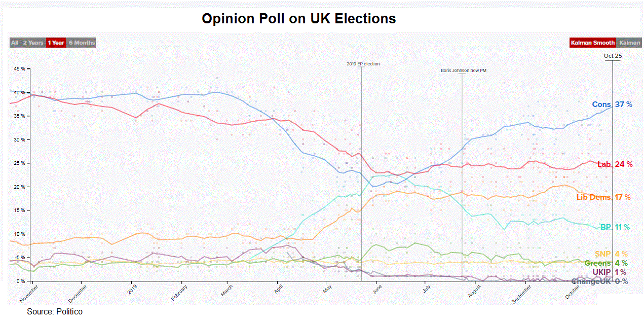This screenshot has width=644, height=320.
Task: Click the "Lab 24 %" series label
Action: [x=615, y=164]
